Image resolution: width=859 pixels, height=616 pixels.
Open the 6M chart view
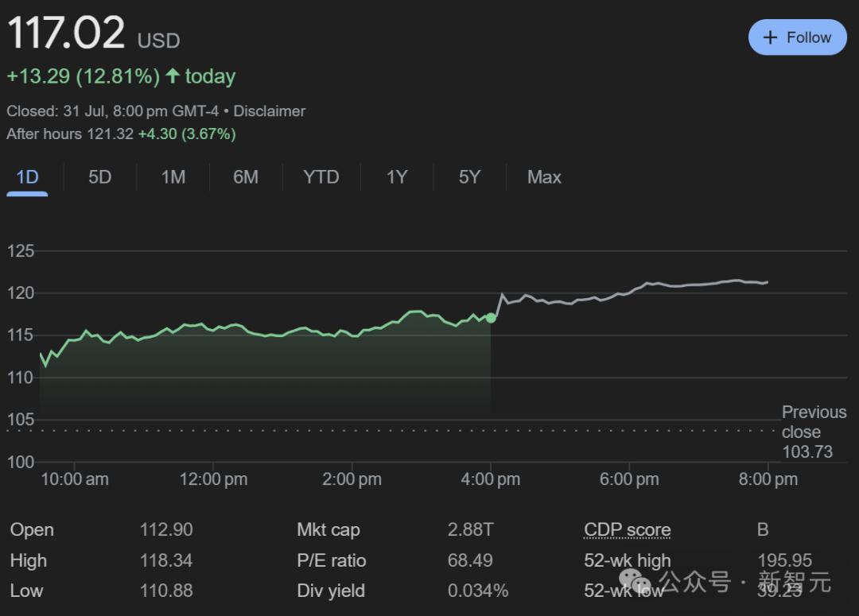pos(245,176)
